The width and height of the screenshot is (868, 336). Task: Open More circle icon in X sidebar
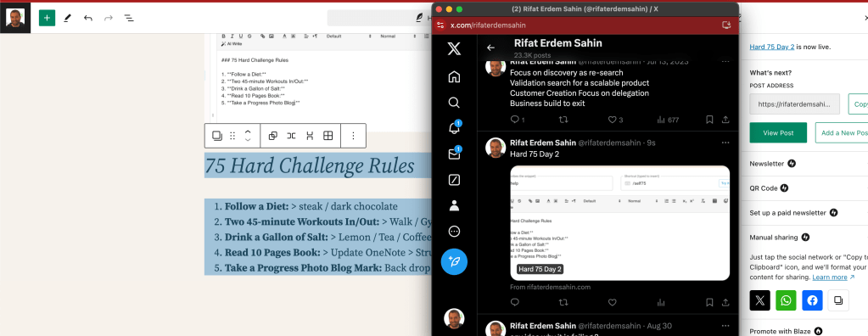454,232
